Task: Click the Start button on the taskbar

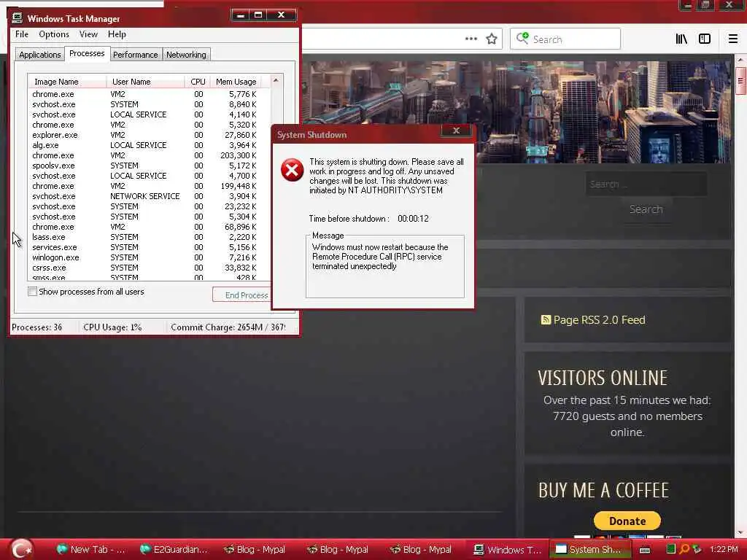Action: tap(21, 549)
